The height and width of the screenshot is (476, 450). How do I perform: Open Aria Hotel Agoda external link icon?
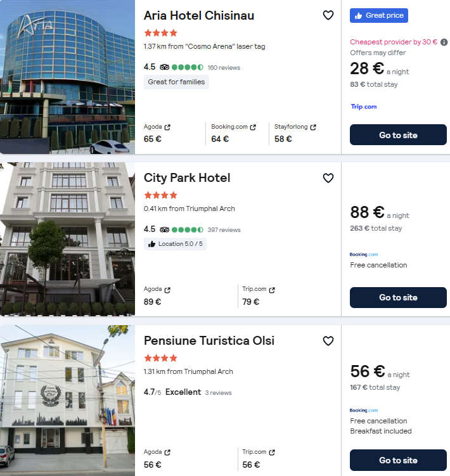coord(167,127)
